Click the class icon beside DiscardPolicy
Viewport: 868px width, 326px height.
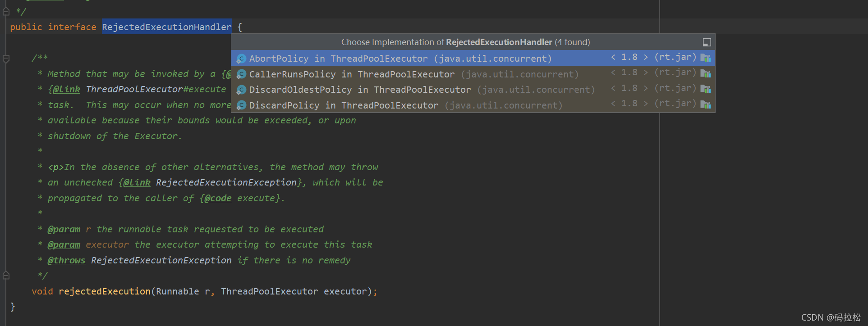(241, 105)
